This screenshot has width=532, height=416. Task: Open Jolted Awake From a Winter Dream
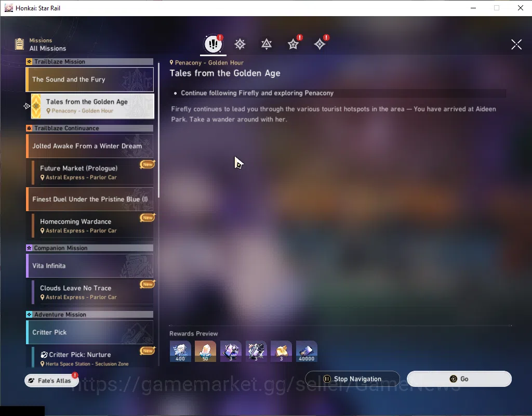pyautogui.click(x=89, y=146)
